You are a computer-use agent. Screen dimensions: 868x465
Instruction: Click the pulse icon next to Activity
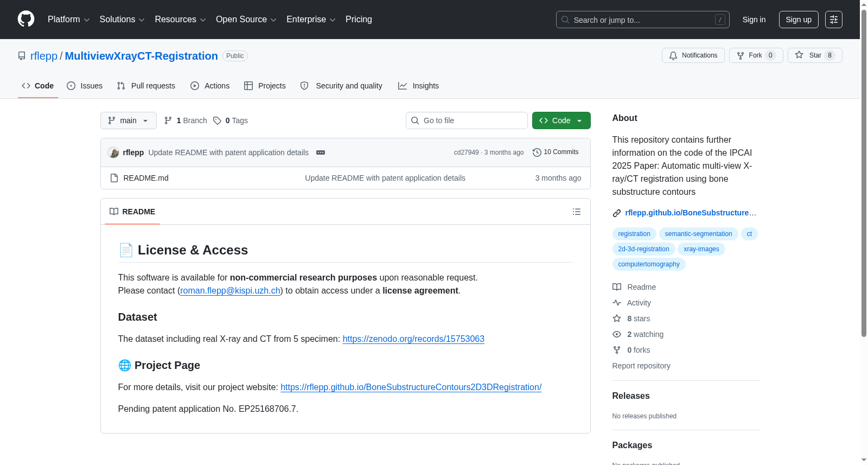click(617, 303)
